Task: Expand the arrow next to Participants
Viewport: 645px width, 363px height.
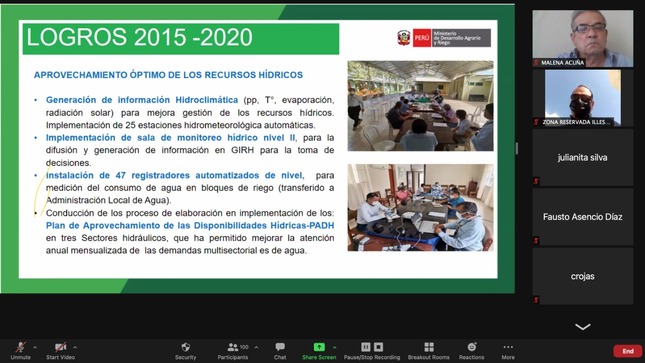Action: [x=256, y=347]
